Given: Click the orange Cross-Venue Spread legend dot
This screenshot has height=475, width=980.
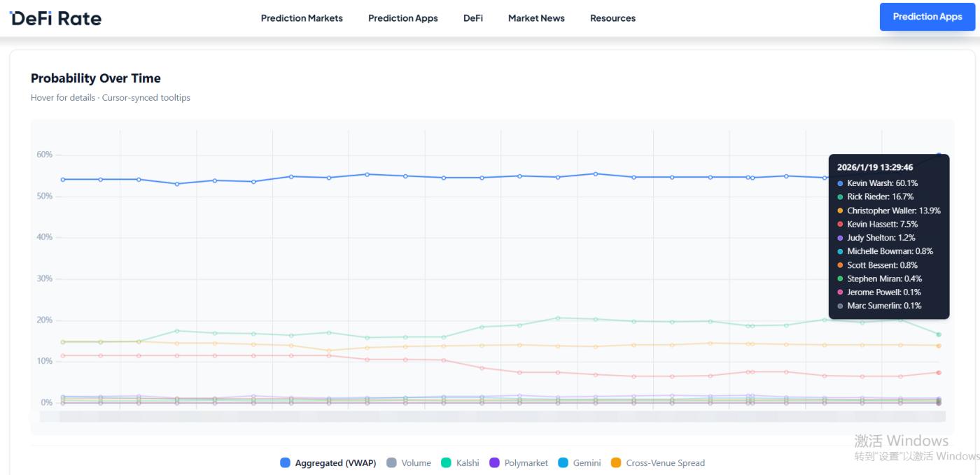Looking at the screenshot, I should coord(616,463).
